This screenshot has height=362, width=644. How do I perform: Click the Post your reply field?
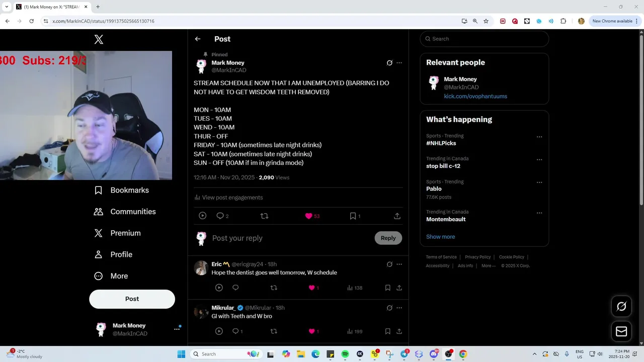coord(290,238)
